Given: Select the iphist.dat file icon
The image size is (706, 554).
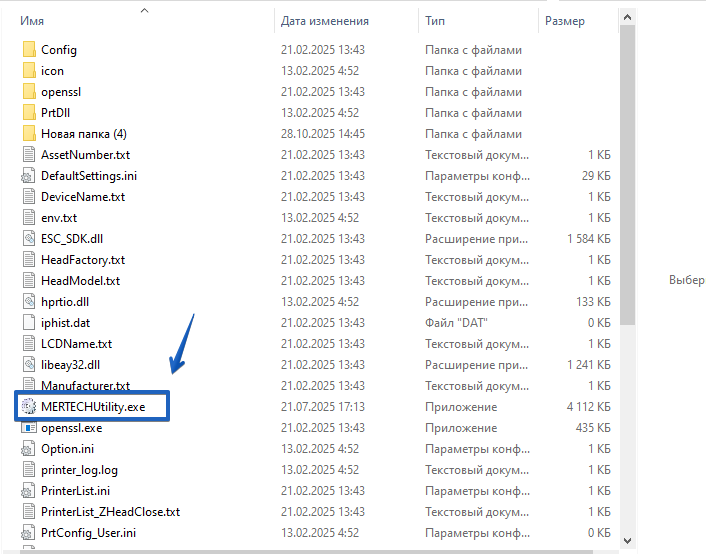Looking at the screenshot, I should 28,323.
